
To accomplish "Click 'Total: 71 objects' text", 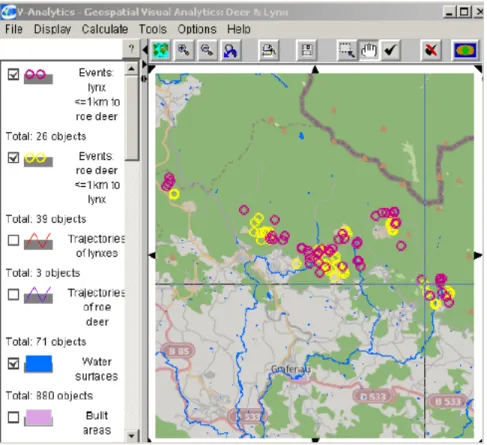I will tap(46, 342).
